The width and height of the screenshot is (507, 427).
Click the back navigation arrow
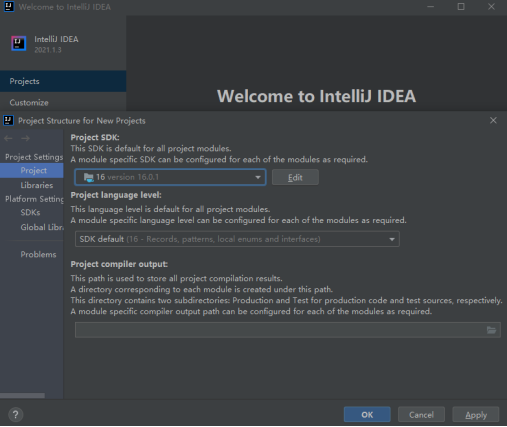(8, 138)
